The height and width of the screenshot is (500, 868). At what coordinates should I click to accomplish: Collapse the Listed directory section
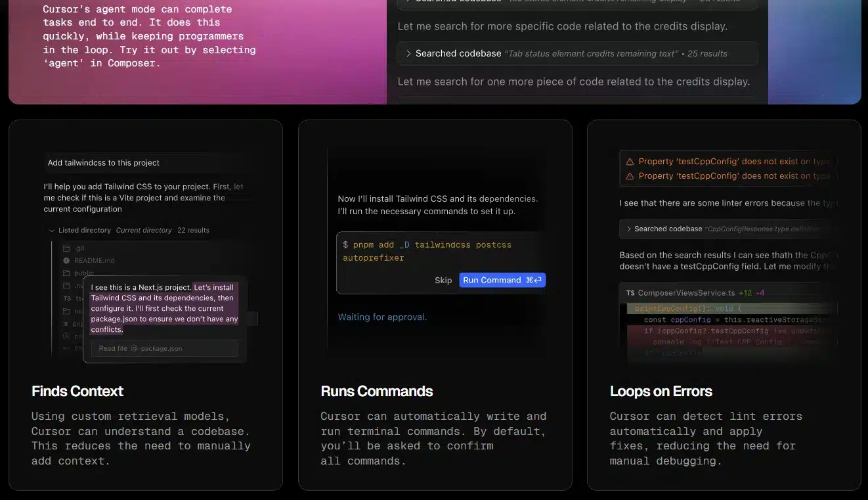click(x=52, y=231)
